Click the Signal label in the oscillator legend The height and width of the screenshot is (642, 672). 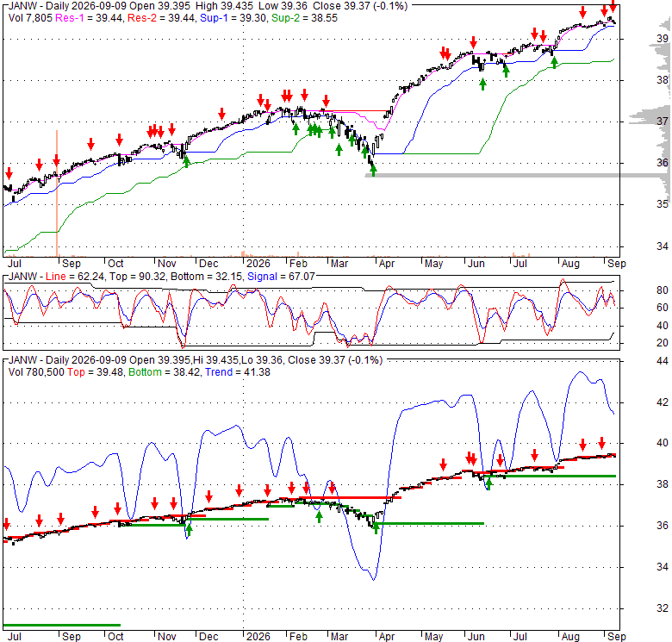pyautogui.click(x=262, y=277)
